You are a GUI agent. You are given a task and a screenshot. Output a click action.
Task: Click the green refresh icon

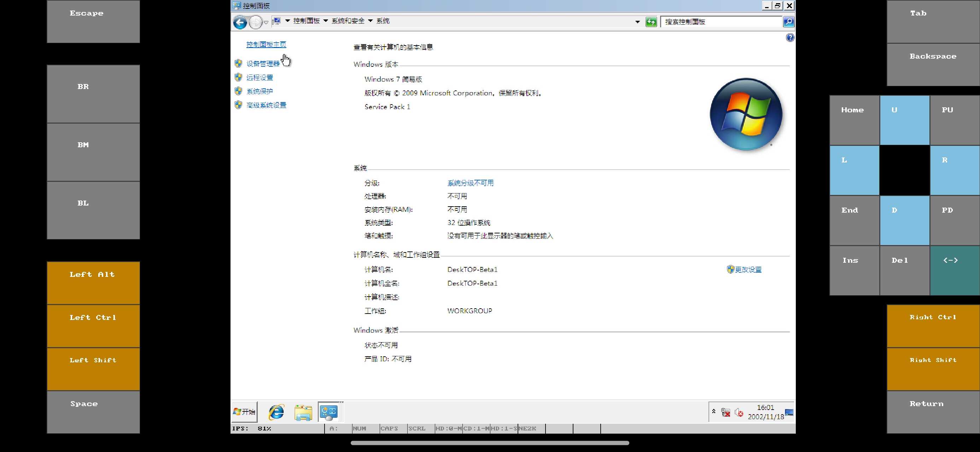[651, 22]
